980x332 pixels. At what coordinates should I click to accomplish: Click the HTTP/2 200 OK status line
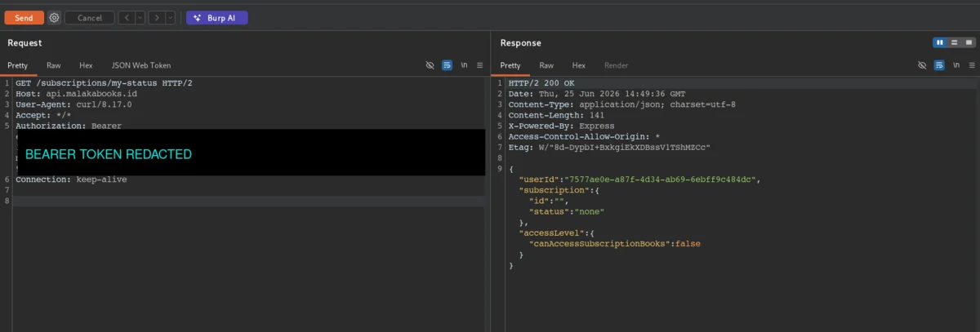(x=541, y=83)
